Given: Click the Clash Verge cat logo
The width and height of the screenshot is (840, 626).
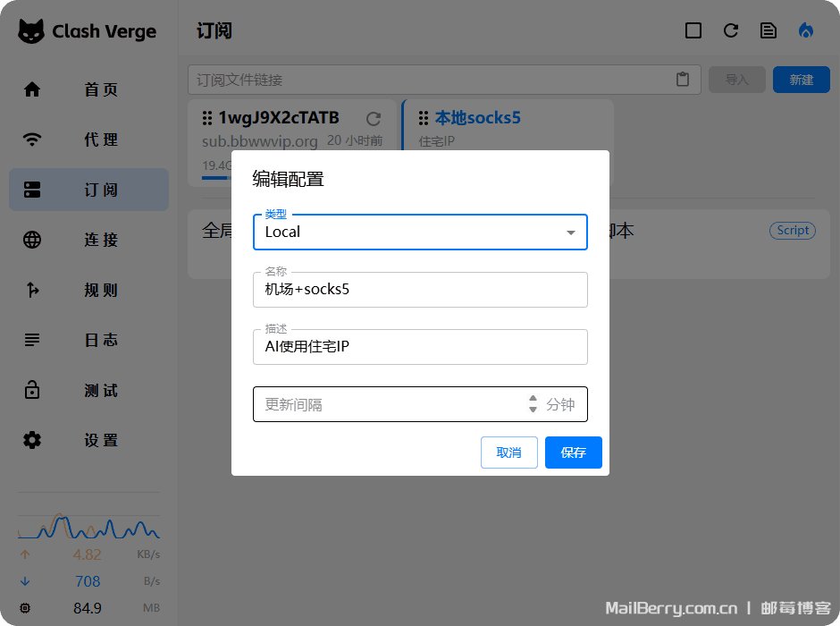Looking at the screenshot, I should 31,31.
